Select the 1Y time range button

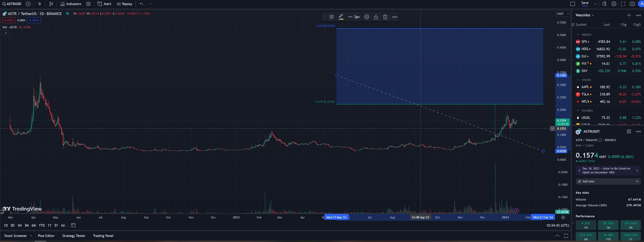49,225
